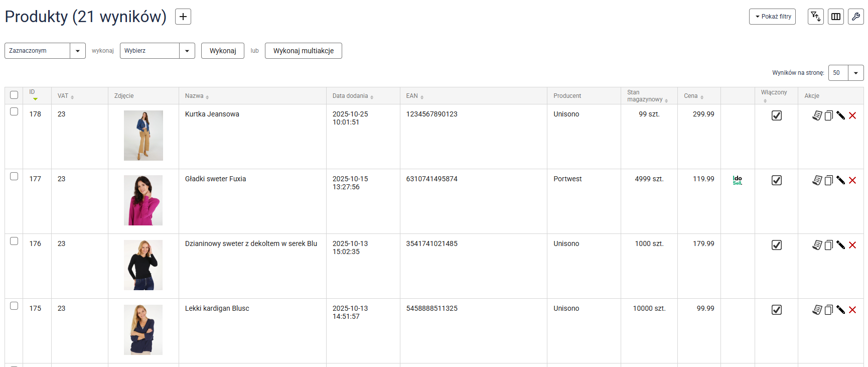
Task: Edit Gładki sweter Fuxia with the pencil icon
Action: click(x=840, y=180)
